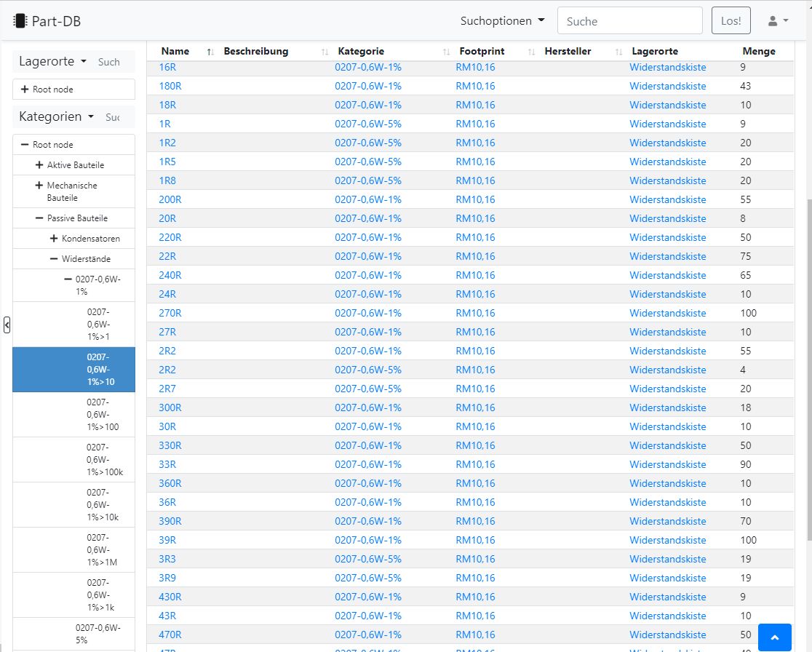Open part 180R
The height and width of the screenshot is (652, 812).
pos(170,86)
